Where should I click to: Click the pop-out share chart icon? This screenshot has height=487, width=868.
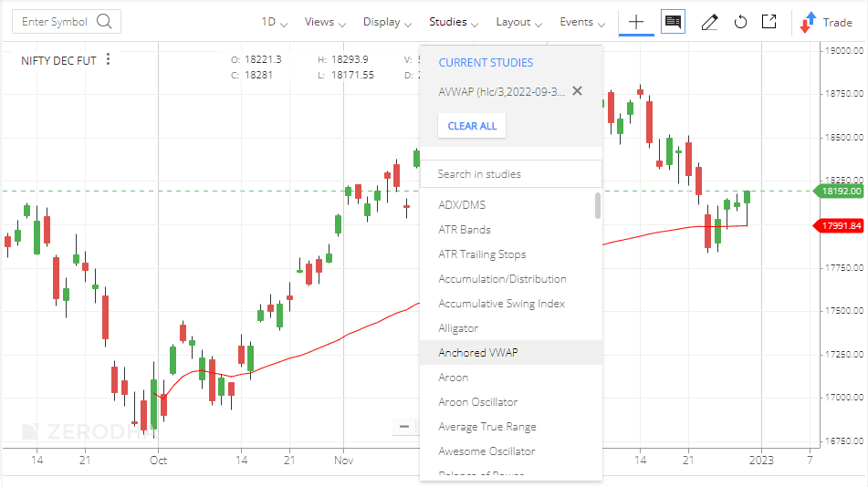point(769,22)
